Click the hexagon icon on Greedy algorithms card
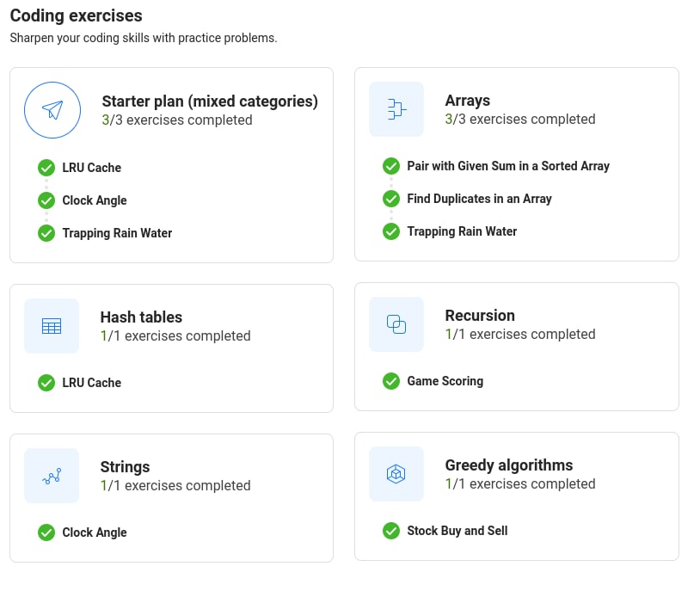700x597 pixels. (x=396, y=474)
